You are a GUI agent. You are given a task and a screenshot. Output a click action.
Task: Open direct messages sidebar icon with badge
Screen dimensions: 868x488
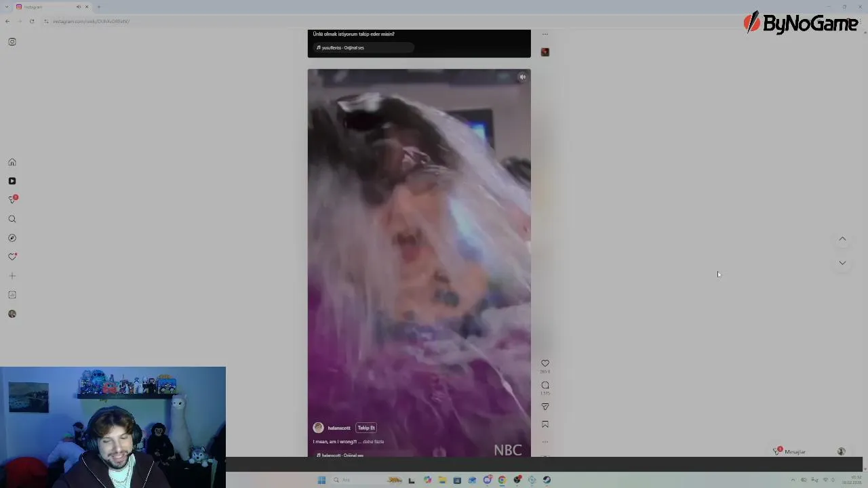pyautogui.click(x=12, y=200)
